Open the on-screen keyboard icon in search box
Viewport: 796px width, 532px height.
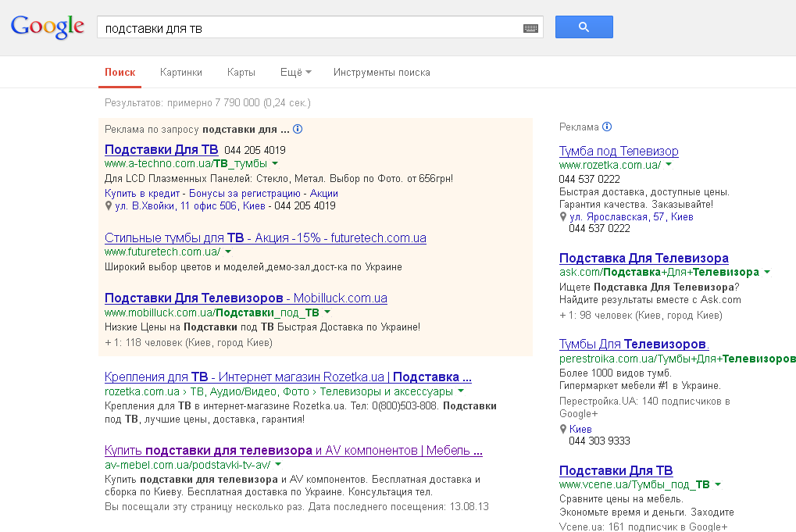pos(530,28)
